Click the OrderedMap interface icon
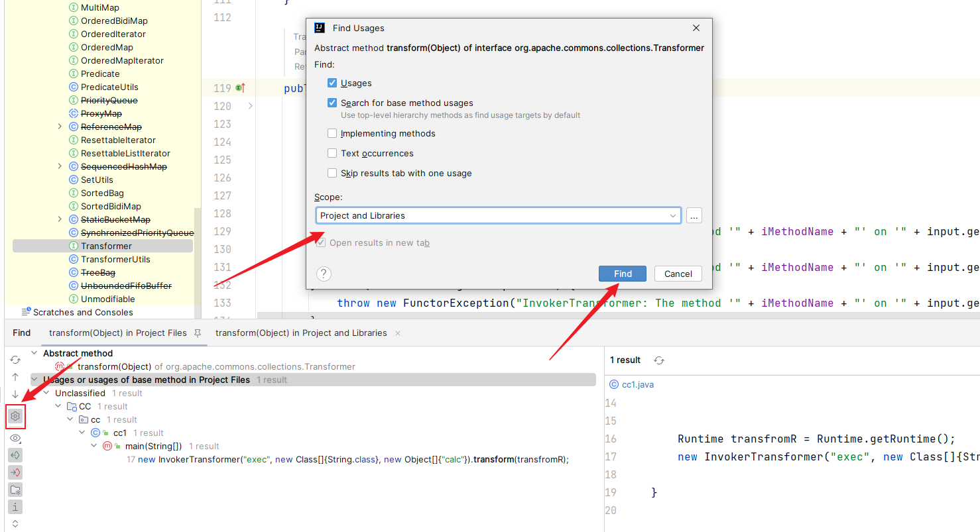The width and height of the screenshot is (980, 532). pyautogui.click(x=74, y=47)
